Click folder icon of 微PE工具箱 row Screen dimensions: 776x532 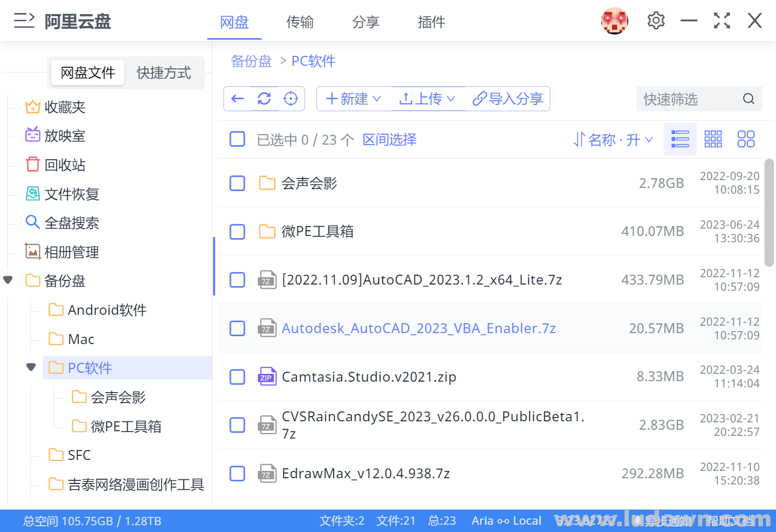coord(267,231)
